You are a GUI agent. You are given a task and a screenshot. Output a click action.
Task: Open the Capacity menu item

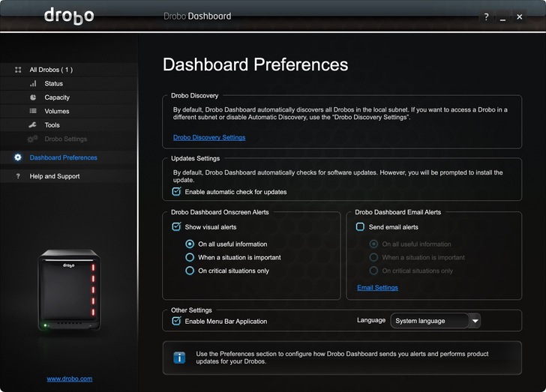(57, 97)
